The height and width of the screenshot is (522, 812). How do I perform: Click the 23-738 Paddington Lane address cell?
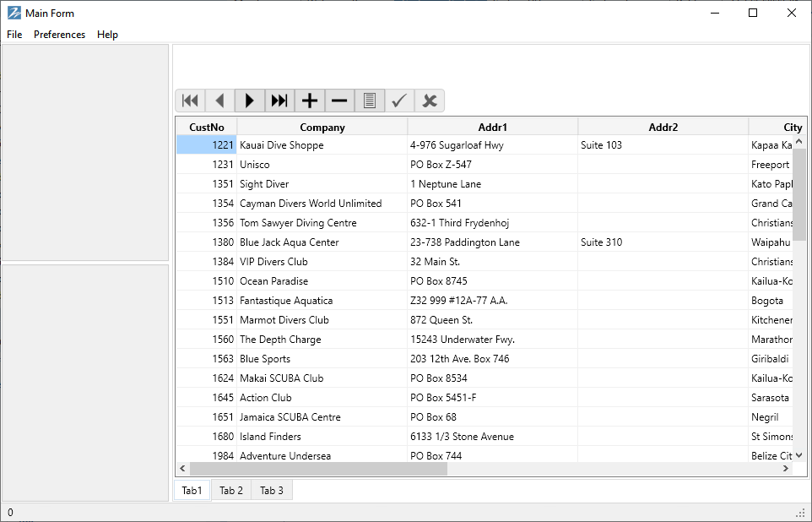492,242
